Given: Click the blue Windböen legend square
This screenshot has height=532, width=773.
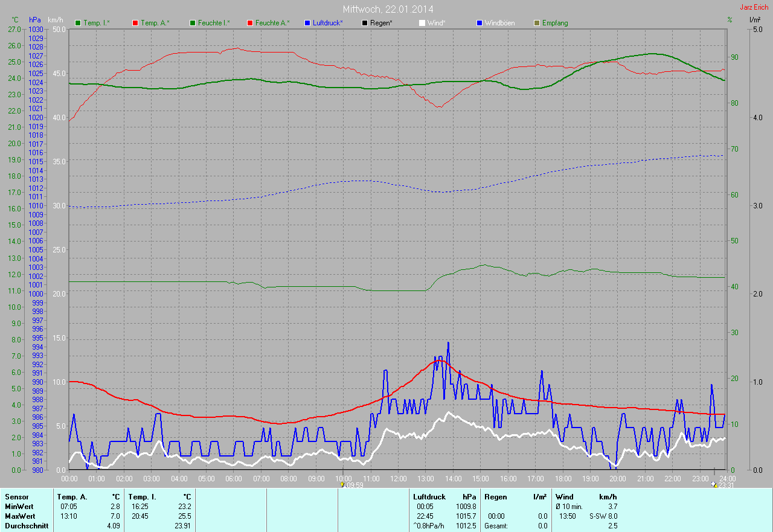Looking at the screenshot, I should click(x=480, y=23).
